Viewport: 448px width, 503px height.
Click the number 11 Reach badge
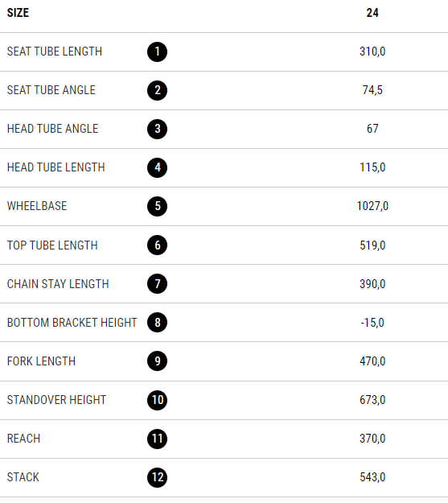(157, 439)
